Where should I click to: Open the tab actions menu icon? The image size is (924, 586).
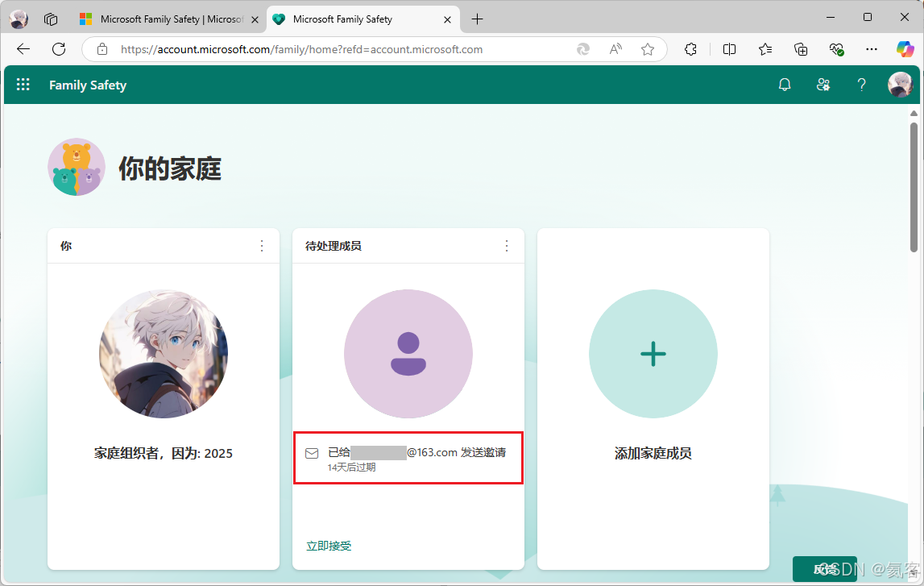(51, 19)
